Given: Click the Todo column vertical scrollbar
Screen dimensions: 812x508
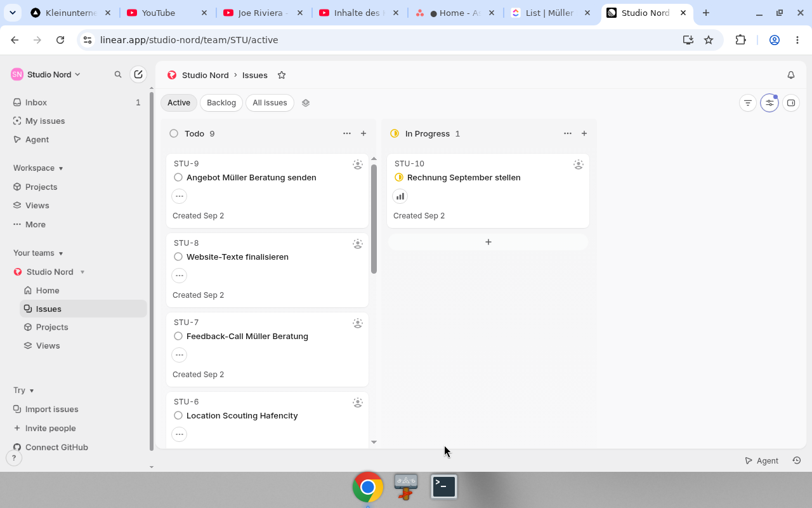Looking at the screenshot, I should pyautogui.click(x=374, y=219).
